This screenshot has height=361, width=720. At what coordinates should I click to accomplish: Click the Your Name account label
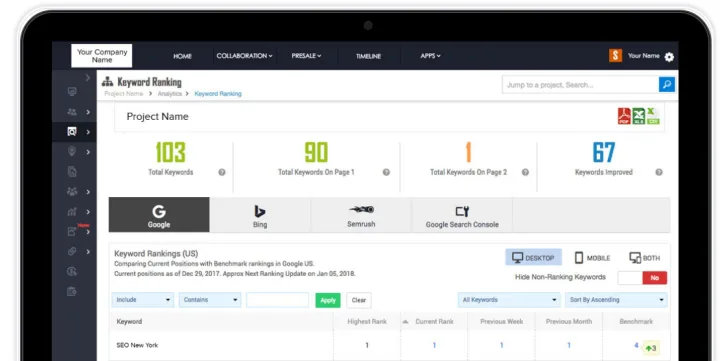coord(643,56)
